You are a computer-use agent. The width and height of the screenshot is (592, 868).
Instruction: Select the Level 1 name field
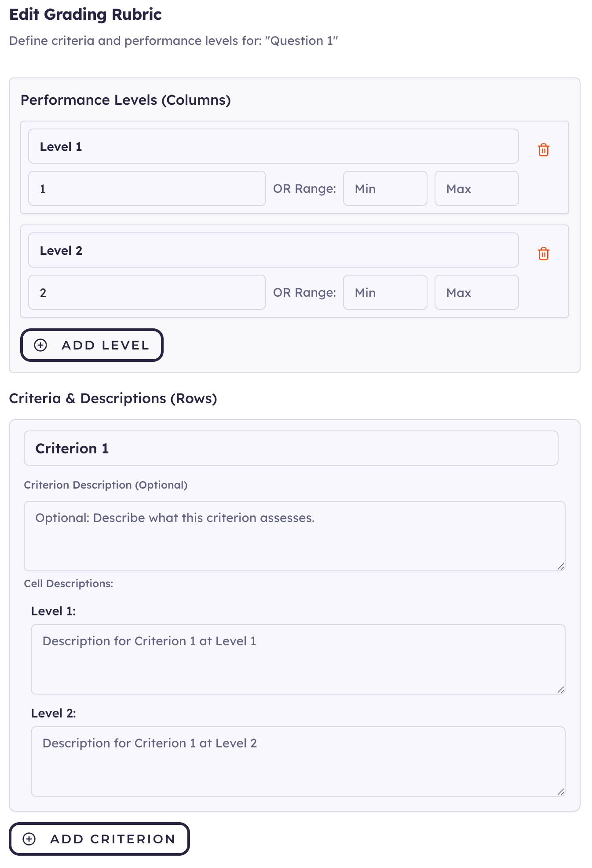click(273, 147)
